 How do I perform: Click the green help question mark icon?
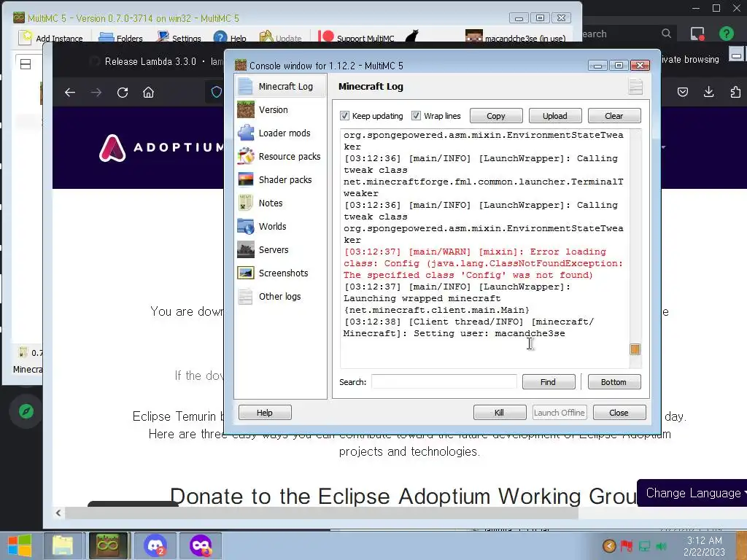[726, 34]
